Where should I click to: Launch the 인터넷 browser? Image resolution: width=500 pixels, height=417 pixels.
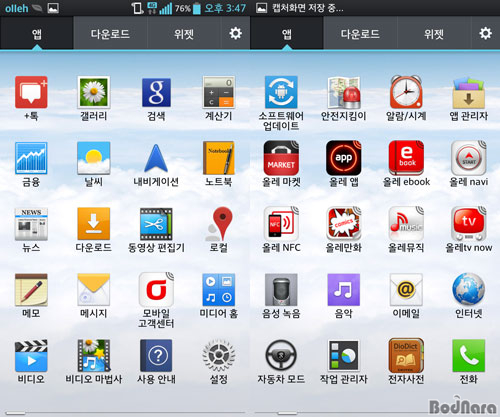coord(469,289)
